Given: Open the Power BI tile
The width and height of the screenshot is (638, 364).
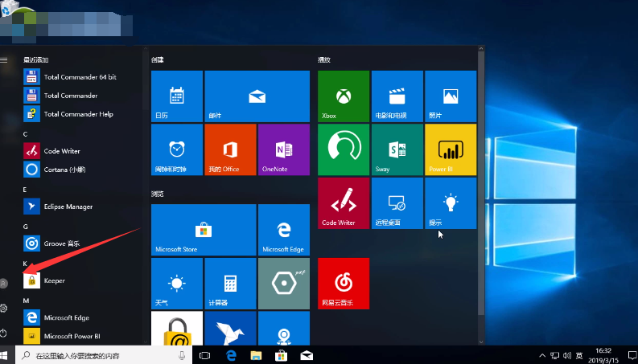Looking at the screenshot, I should pyautogui.click(x=451, y=149).
